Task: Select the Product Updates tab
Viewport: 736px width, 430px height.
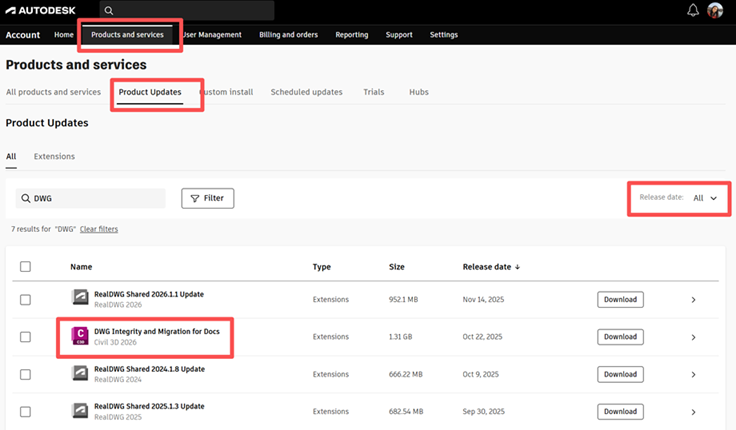Action: (150, 92)
